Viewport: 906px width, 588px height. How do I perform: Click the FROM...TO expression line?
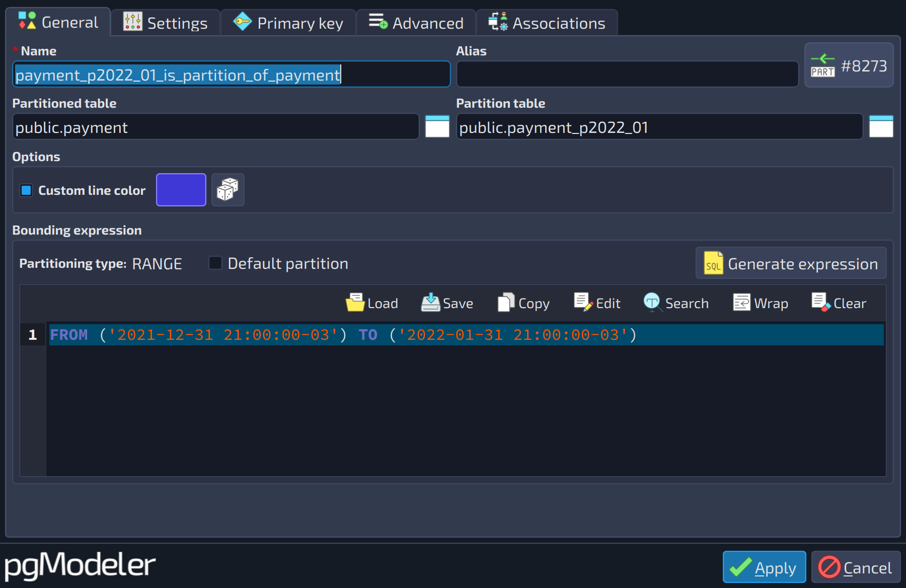pos(466,335)
